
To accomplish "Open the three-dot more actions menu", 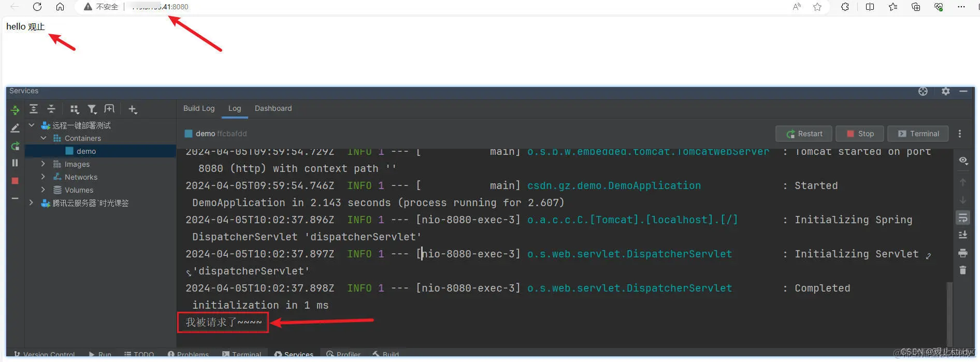I will point(960,134).
